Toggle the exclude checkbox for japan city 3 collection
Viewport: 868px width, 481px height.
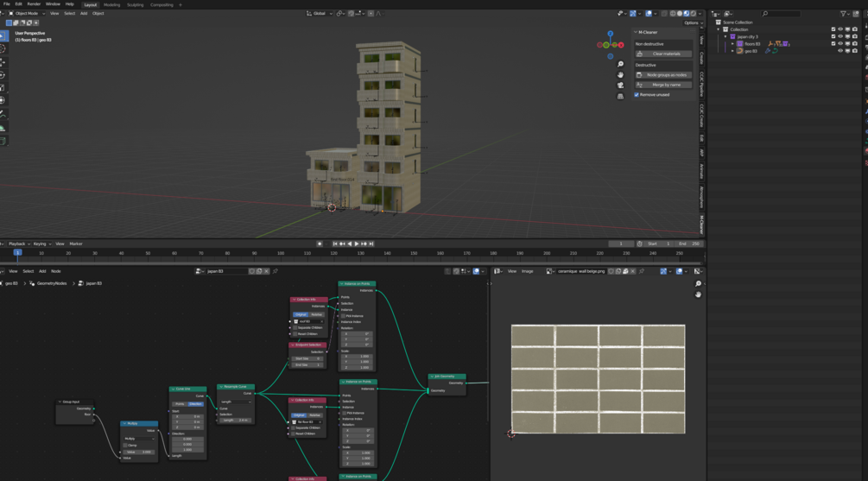pyautogui.click(x=833, y=36)
